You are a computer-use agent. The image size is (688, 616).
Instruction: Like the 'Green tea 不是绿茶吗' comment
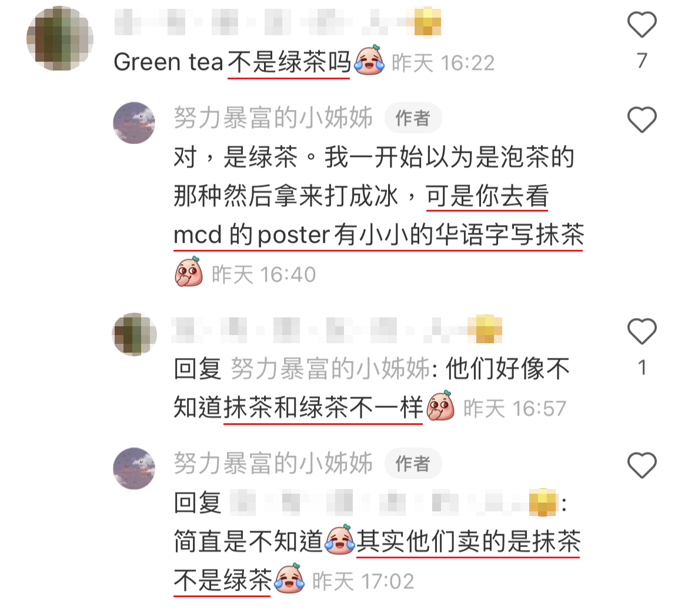[642, 25]
